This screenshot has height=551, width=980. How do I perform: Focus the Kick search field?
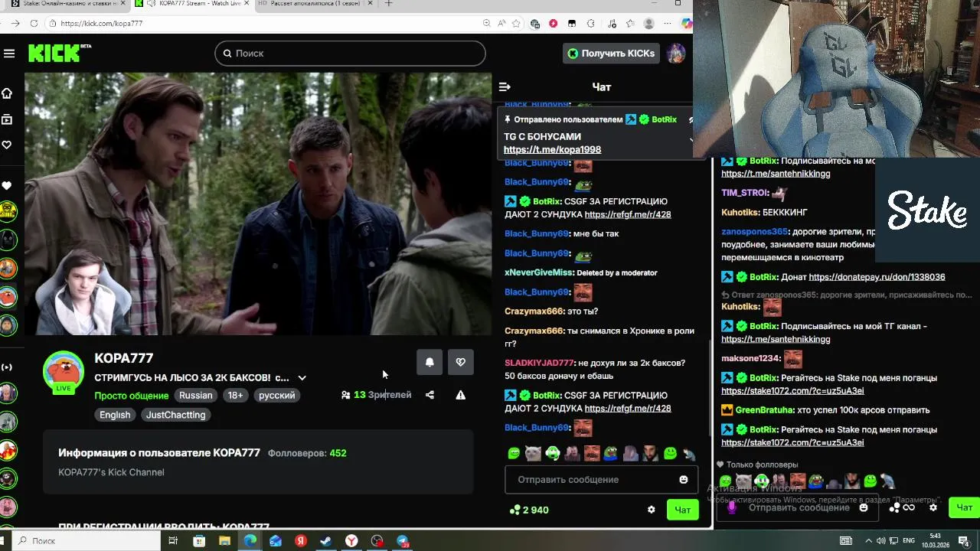click(x=350, y=53)
